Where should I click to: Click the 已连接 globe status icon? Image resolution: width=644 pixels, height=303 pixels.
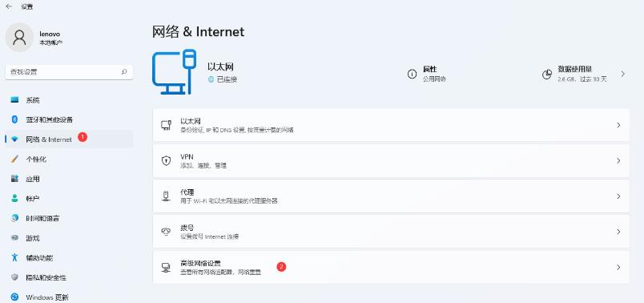pos(211,79)
